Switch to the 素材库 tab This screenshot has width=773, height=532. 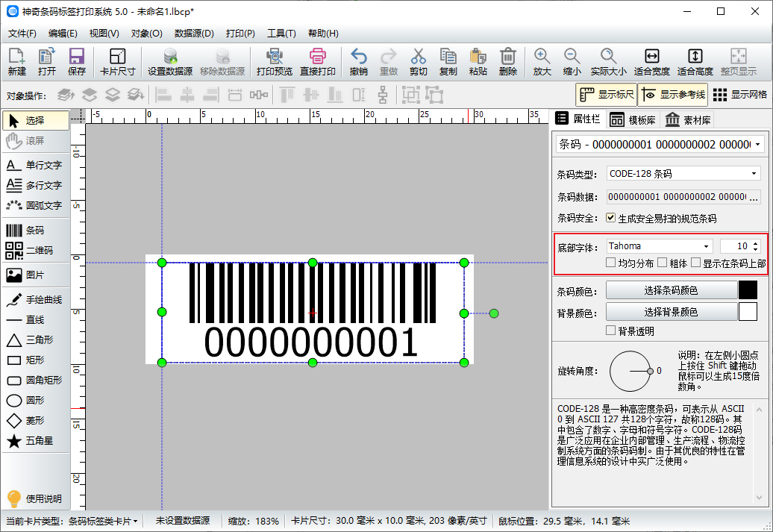click(688, 120)
